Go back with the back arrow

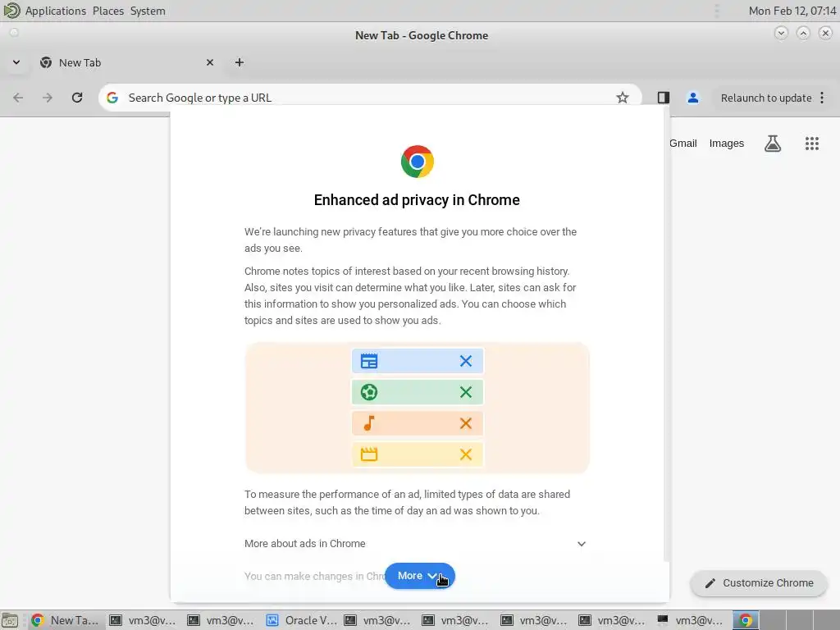(18, 98)
